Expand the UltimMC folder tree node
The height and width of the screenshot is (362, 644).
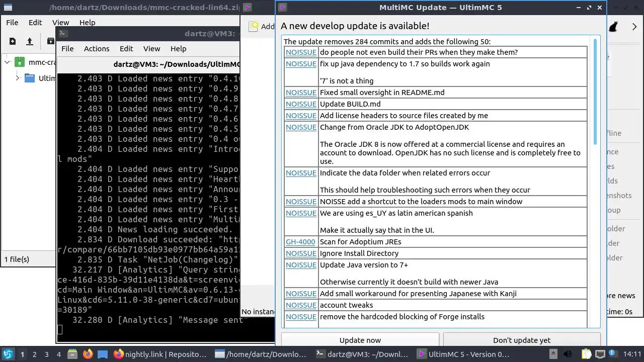[17, 78]
